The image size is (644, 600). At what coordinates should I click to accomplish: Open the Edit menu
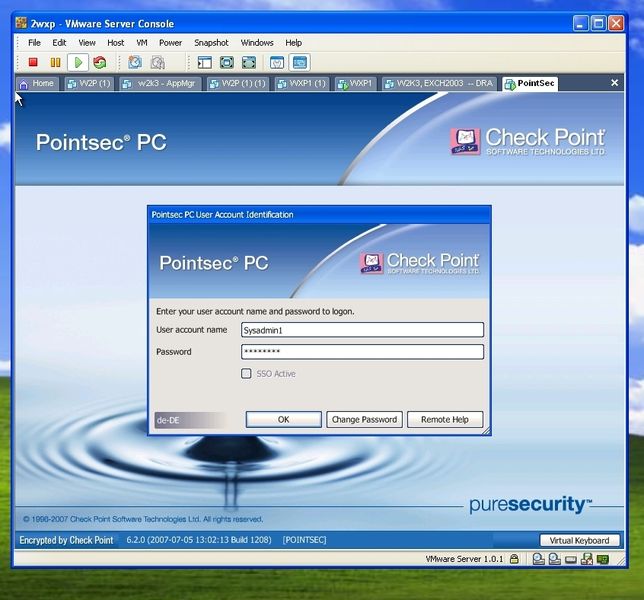tap(59, 43)
